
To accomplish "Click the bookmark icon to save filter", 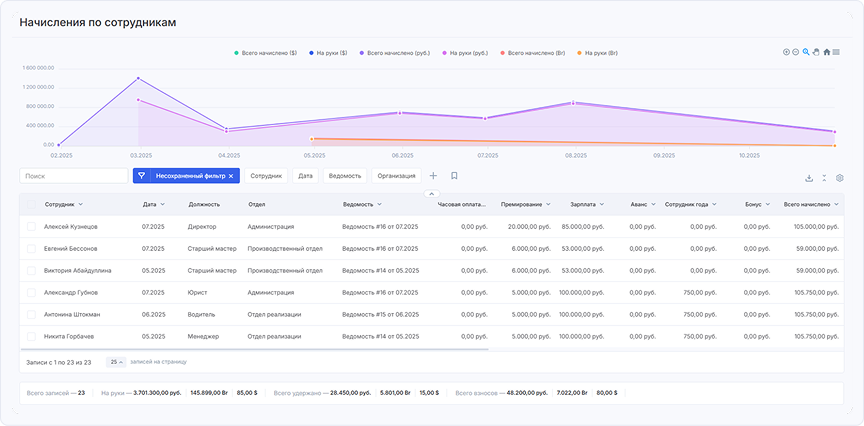I will 454,176.
